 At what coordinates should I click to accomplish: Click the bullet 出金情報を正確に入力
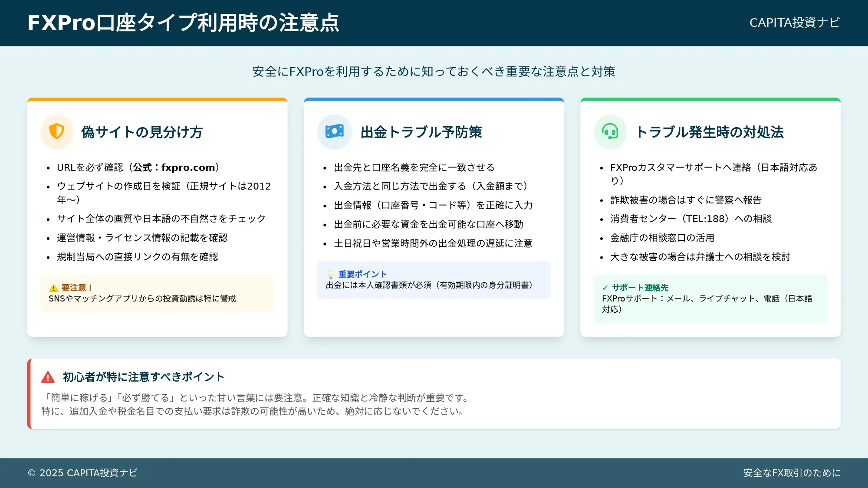pos(433,205)
